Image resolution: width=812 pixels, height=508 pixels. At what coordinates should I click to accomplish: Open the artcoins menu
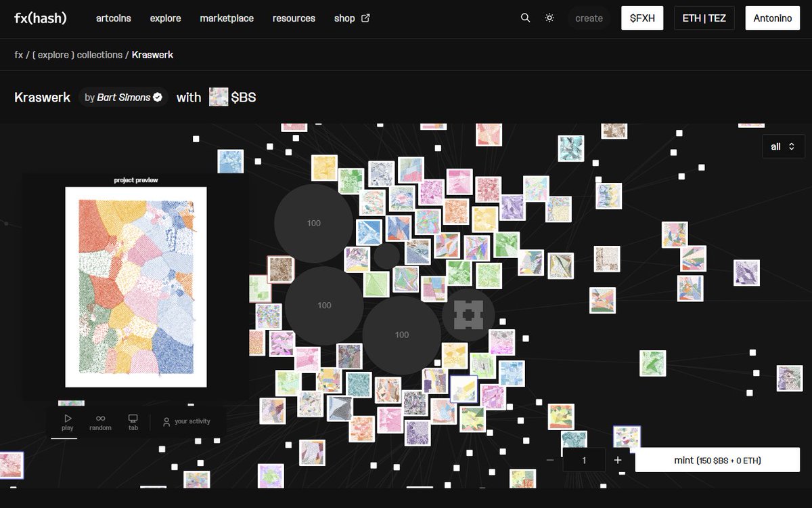114,18
